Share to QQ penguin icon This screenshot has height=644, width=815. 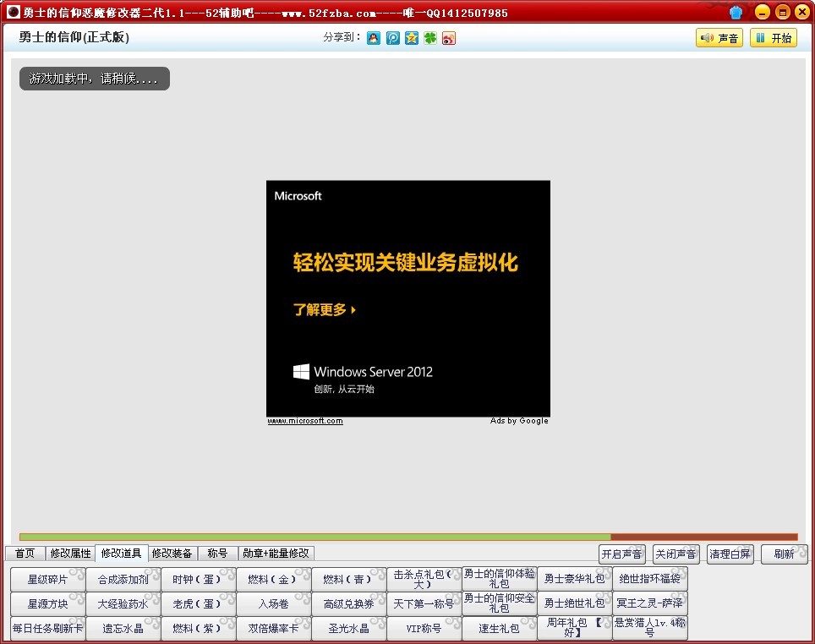(x=373, y=38)
